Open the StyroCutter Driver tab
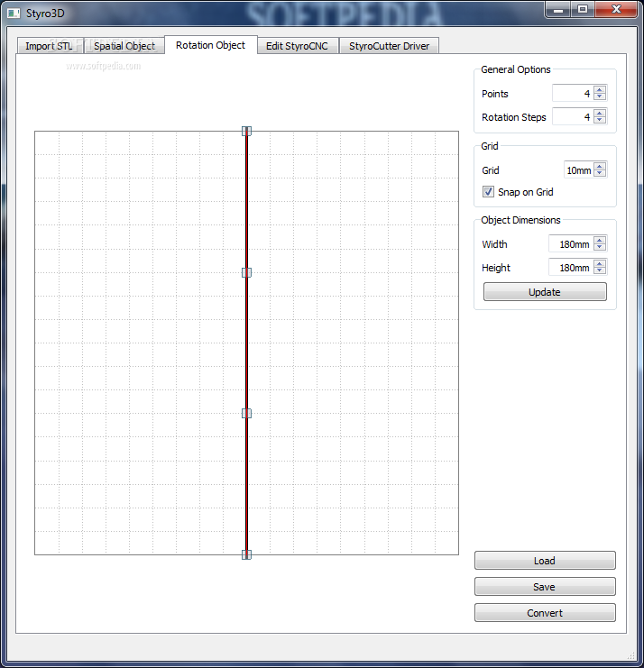The height and width of the screenshot is (668, 644). point(389,46)
